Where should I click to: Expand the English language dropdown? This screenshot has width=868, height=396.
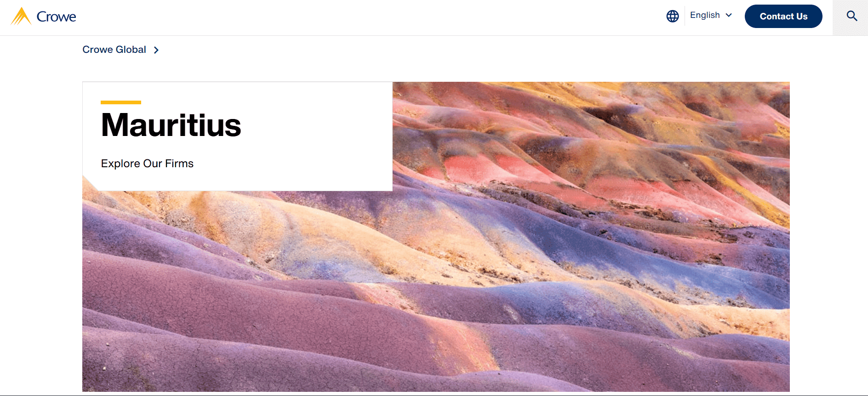[x=711, y=15]
